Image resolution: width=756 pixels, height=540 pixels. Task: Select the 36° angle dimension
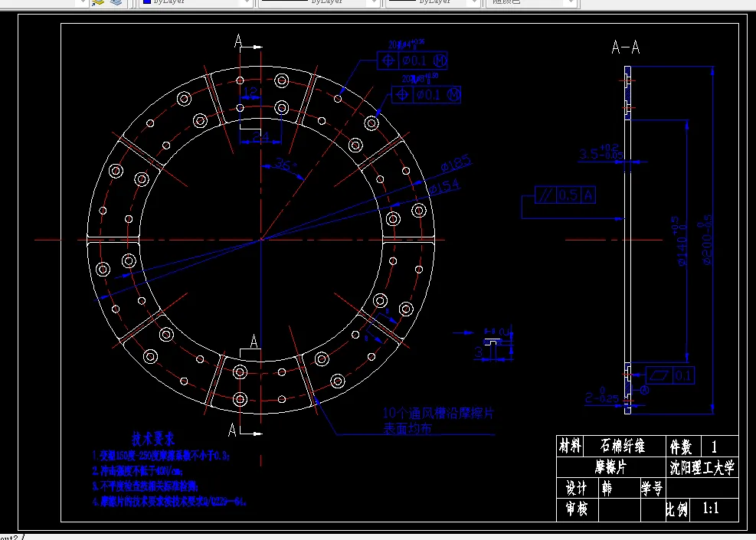[286, 165]
